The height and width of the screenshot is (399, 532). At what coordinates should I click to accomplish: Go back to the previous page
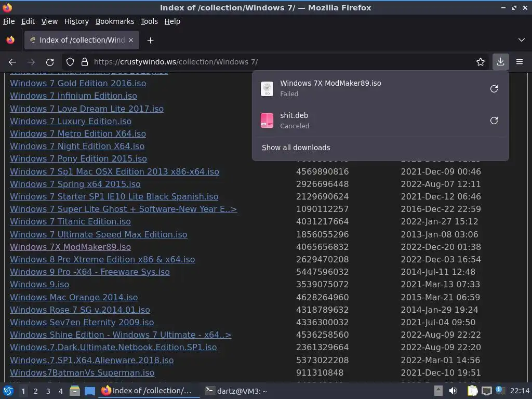pyautogui.click(x=12, y=62)
